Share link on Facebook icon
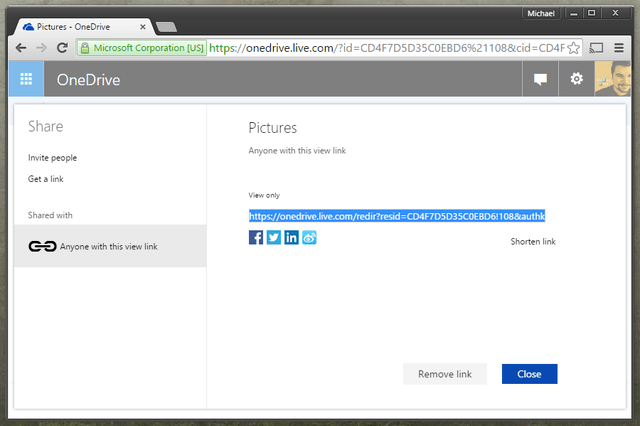Image resolution: width=640 pixels, height=426 pixels. click(x=256, y=237)
